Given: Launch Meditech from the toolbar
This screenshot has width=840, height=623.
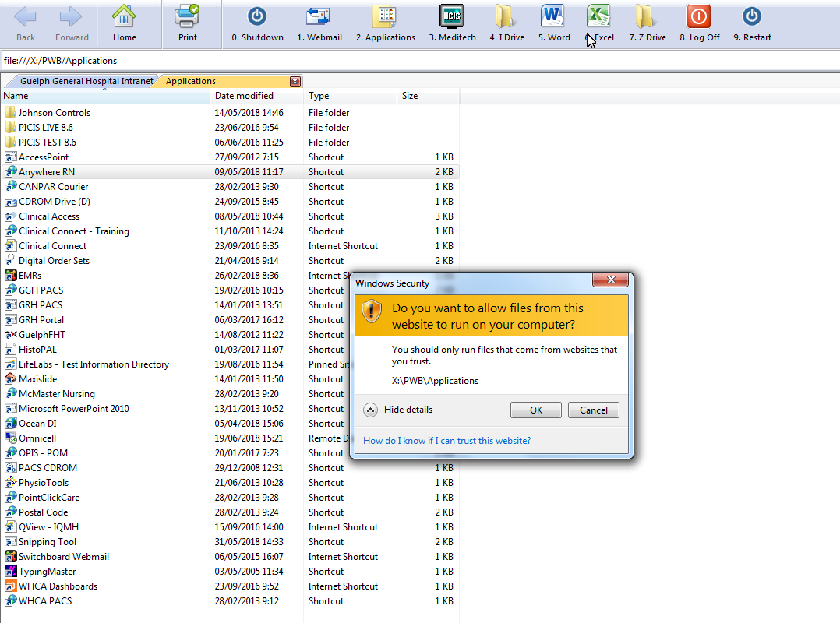Looking at the screenshot, I should coord(452,16).
